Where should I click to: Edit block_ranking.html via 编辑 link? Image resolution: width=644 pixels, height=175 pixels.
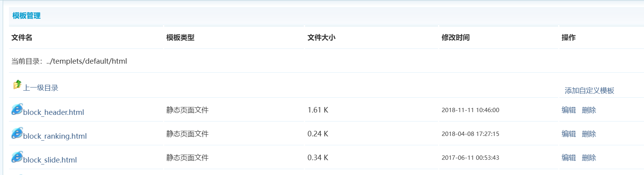pos(569,134)
